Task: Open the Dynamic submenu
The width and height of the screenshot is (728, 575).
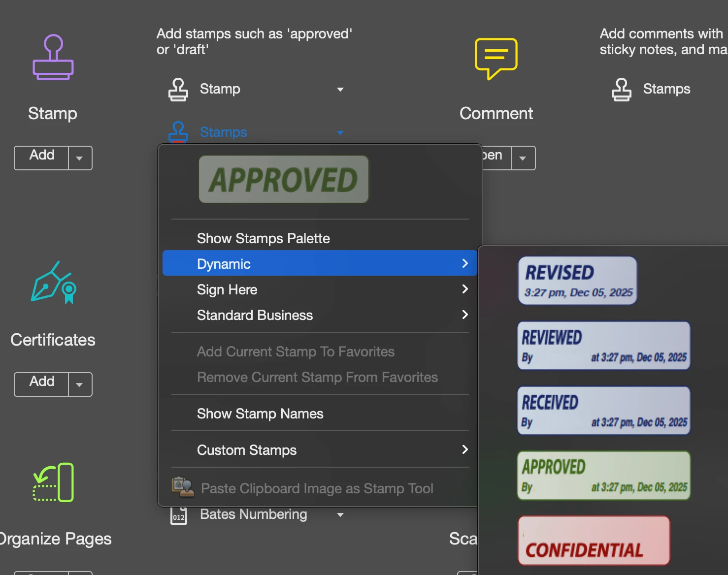Action: tap(320, 264)
